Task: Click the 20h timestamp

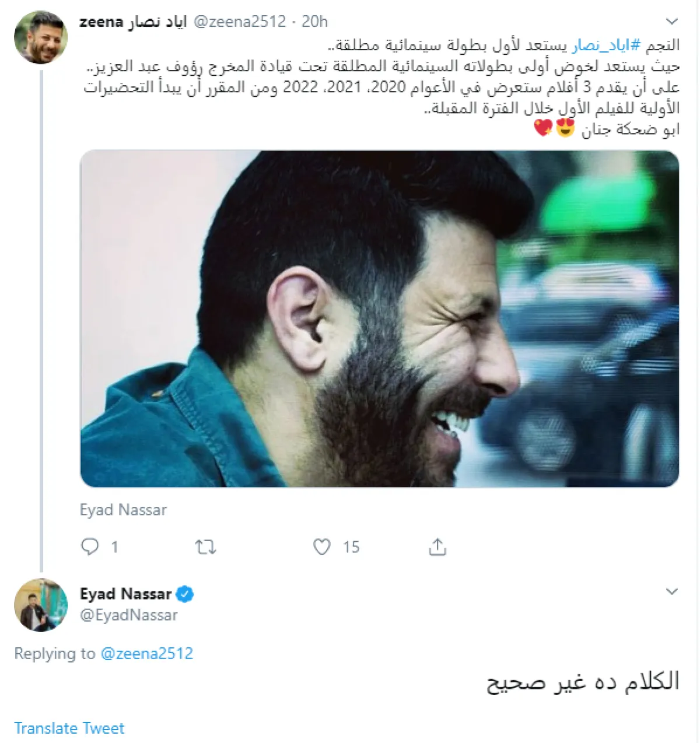Action: [315, 22]
